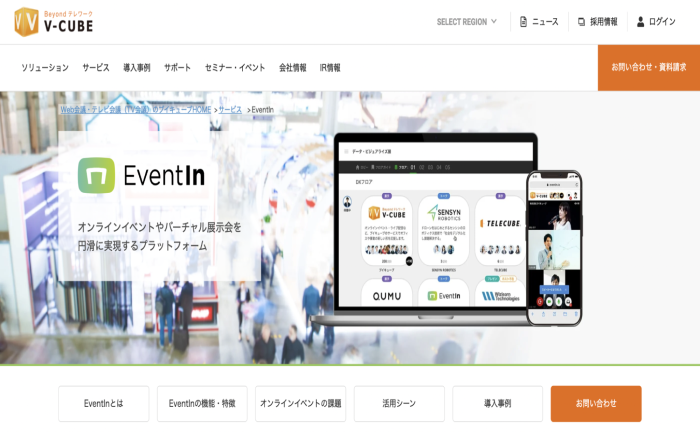Screen dimensions: 700x432
Task: Open the ログイン link
Action: point(662,21)
